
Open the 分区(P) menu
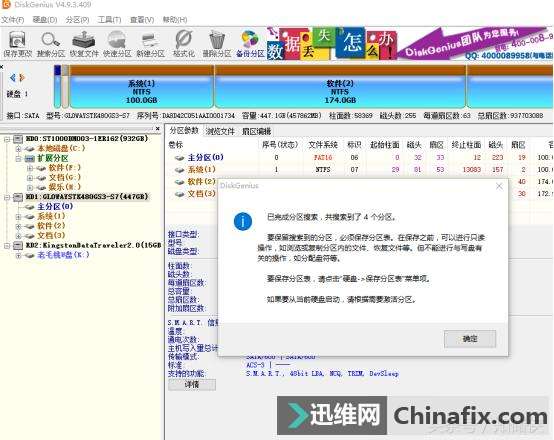click(x=77, y=20)
